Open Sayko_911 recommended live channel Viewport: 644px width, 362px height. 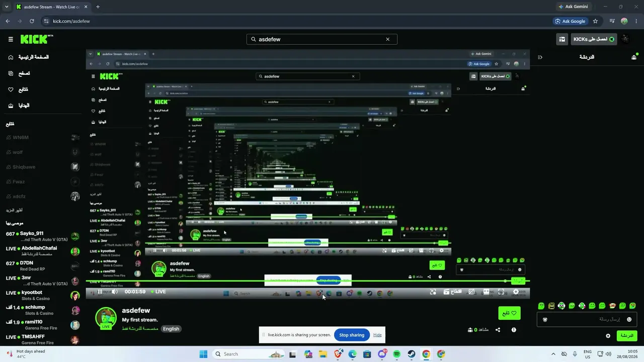coord(42,236)
